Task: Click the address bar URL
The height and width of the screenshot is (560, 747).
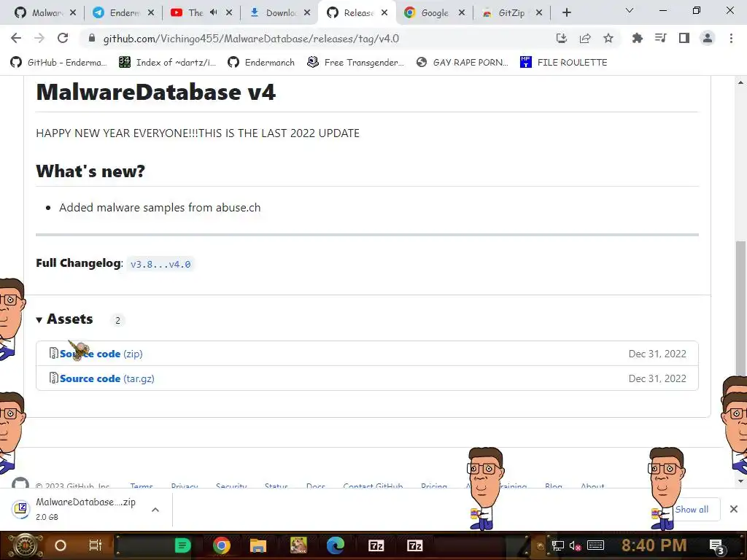Action: [x=251, y=39]
